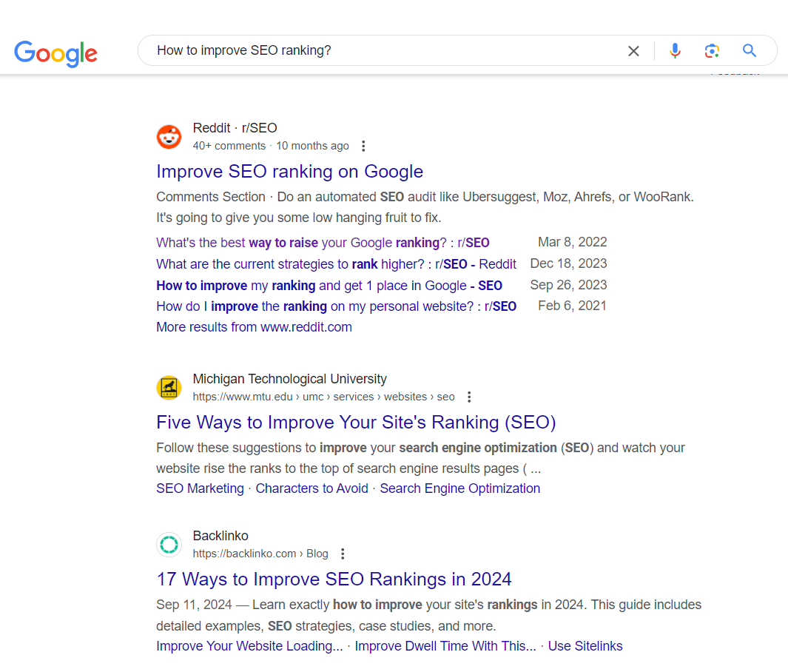This screenshot has width=788, height=672.
Task: Follow the "Use Sitelinks" sitelink
Action: click(585, 646)
